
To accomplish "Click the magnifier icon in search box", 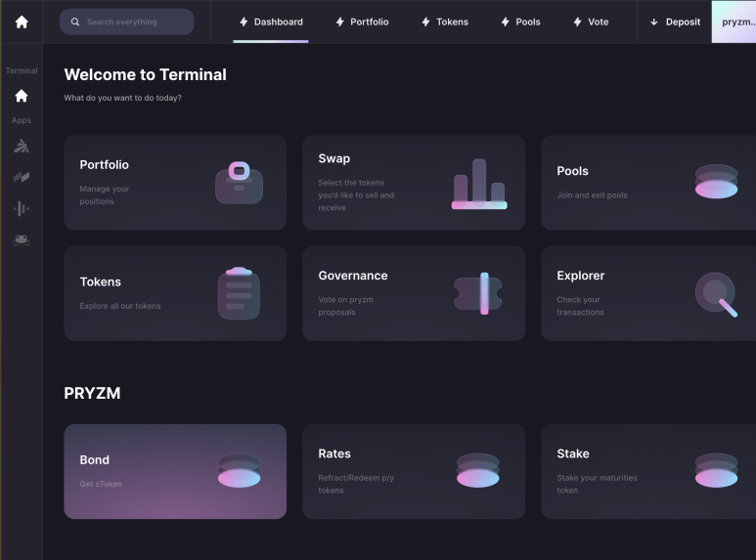I will click(74, 22).
